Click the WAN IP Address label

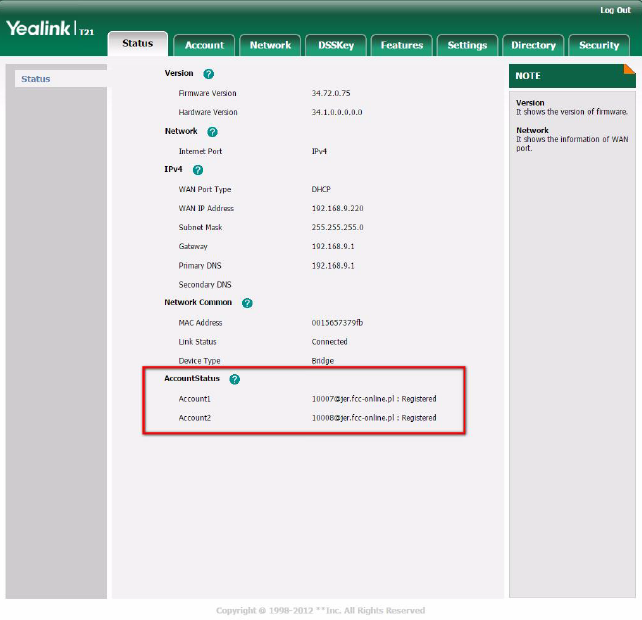pyautogui.click(x=206, y=208)
